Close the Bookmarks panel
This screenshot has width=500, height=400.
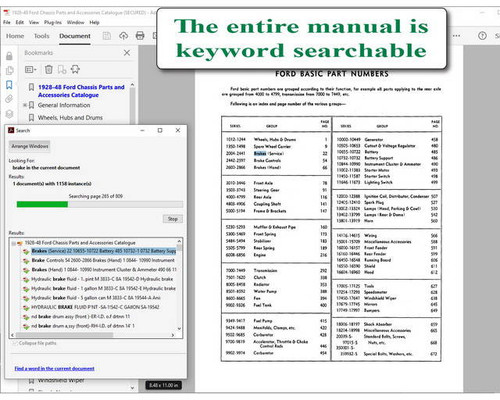coord(127,53)
